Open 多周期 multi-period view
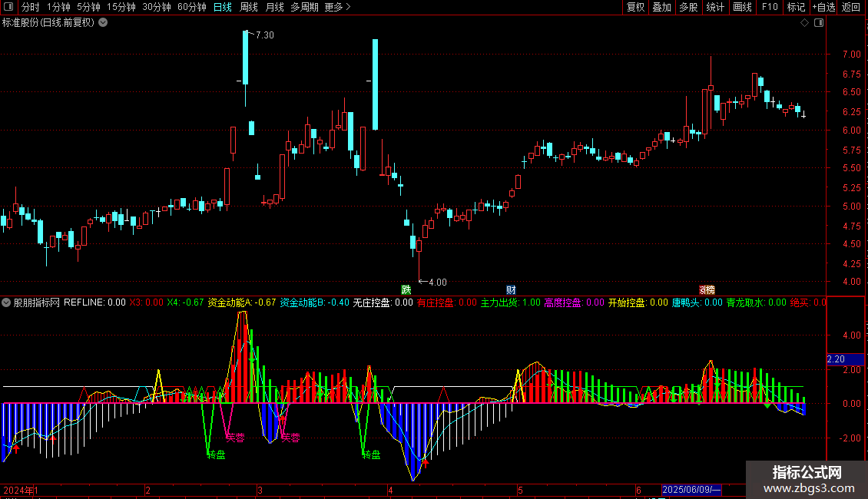The image size is (868, 499). click(304, 7)
